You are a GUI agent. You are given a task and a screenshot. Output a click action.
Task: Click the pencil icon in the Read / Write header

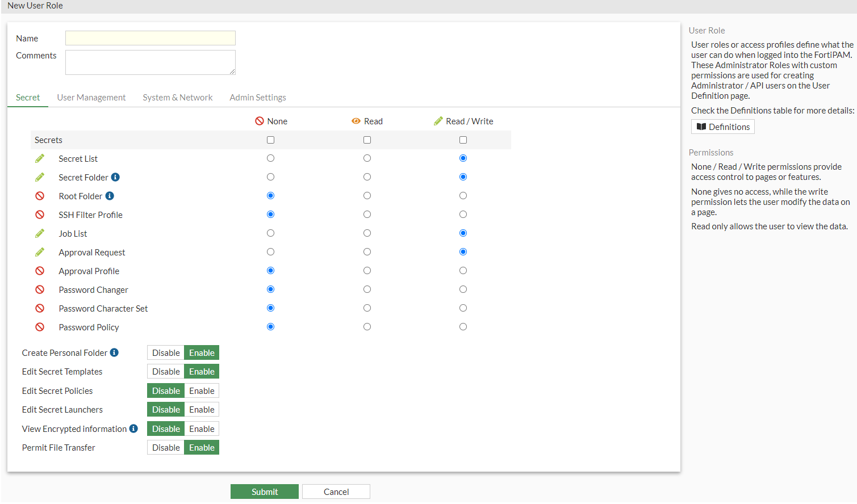click(x=438, y=121)
